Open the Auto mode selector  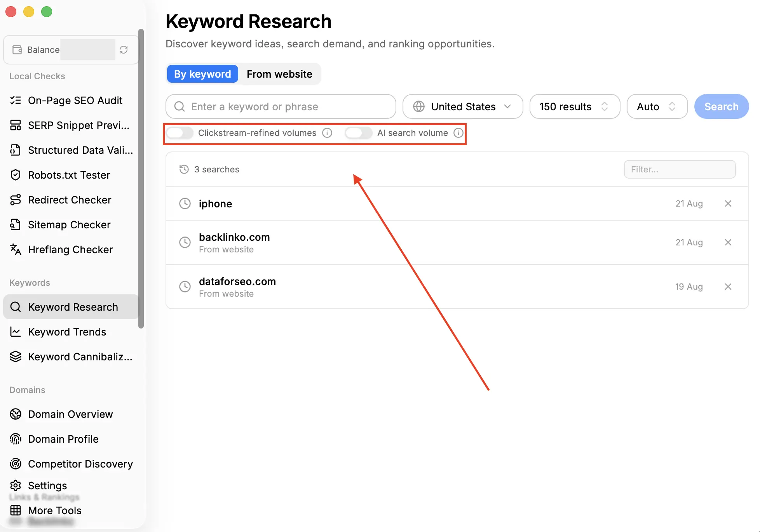[657, 106]
